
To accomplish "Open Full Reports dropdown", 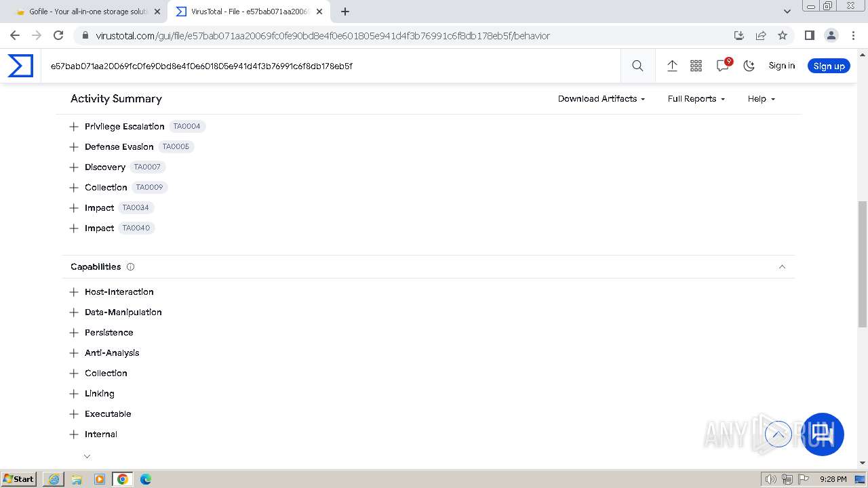I will click(x=696, y=99).
